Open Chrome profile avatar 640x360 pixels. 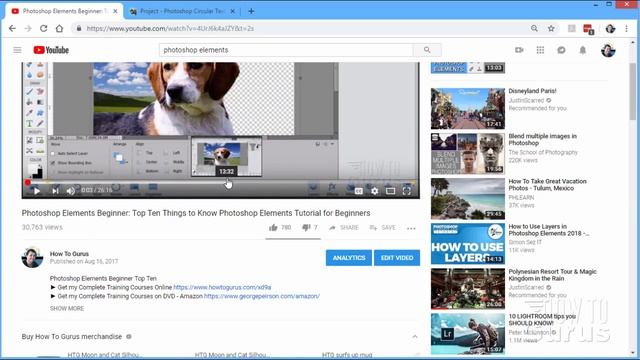coord(610,28)
